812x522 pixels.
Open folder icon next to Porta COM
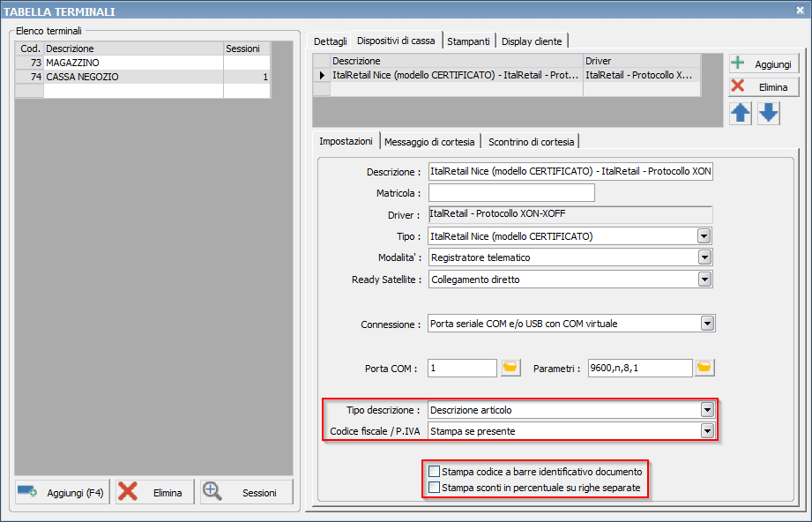click(510, 368)
